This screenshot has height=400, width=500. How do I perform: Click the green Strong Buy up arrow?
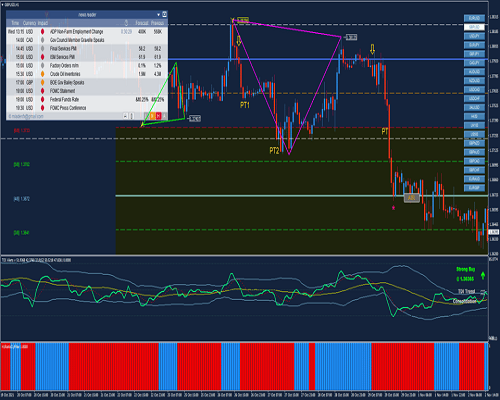point(483,275)
